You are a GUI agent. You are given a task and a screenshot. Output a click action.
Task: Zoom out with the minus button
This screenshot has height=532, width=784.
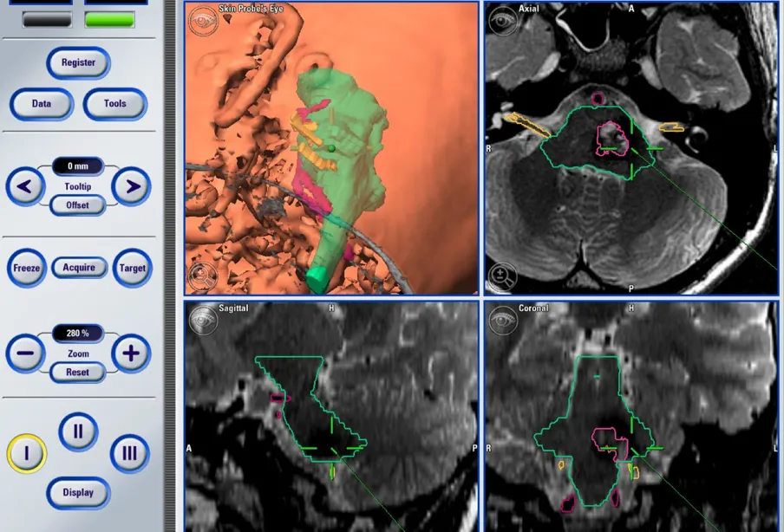click(x=26, y=353)
